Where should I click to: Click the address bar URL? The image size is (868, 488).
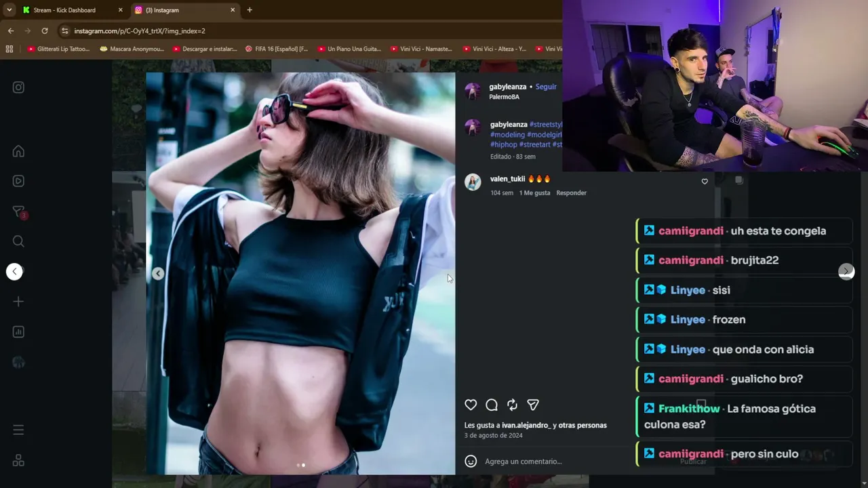coord(140,30)
